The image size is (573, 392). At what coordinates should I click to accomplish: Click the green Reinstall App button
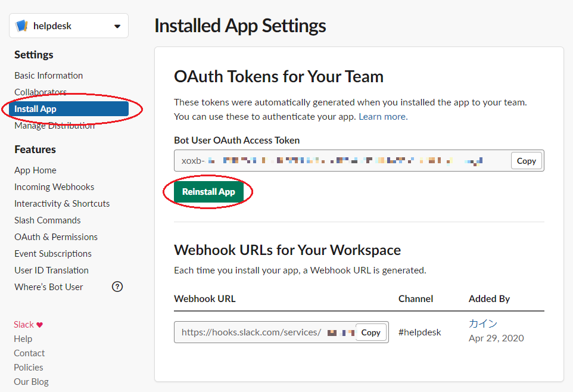pos(208,192)
